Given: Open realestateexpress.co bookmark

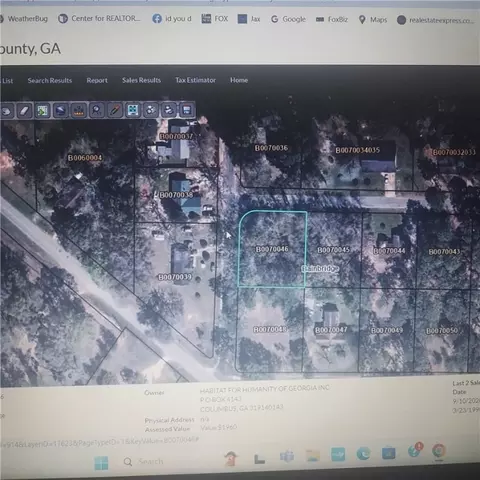Looking at the screenshot, I should coord(435,20).
